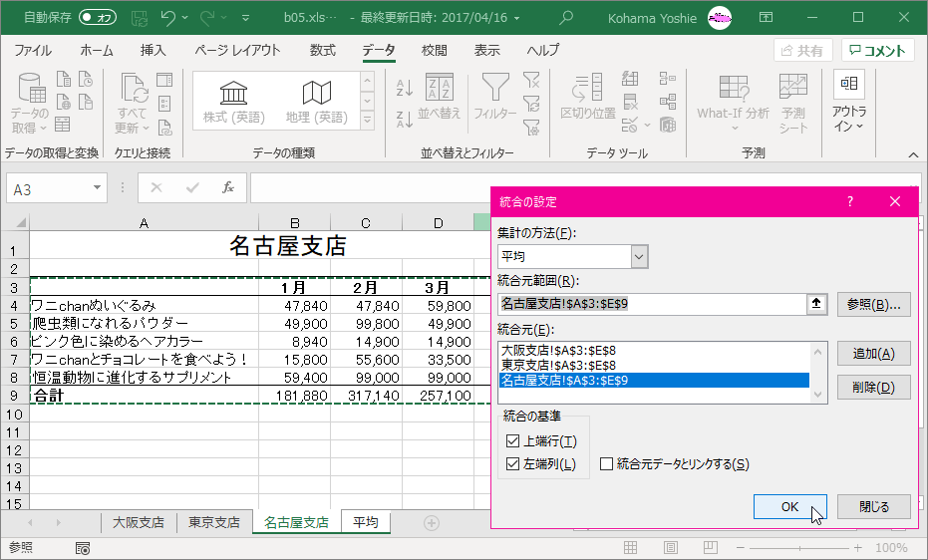The image size is (928, 560).
Task: Toggle the AutoSave (自動保存) switch
Action: pyautogui.click(x=98, y=17)
